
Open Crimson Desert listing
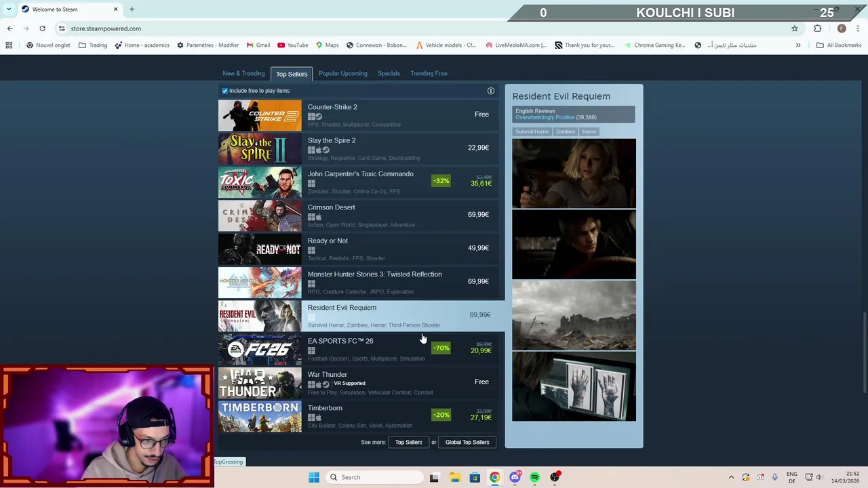point(359,215)
